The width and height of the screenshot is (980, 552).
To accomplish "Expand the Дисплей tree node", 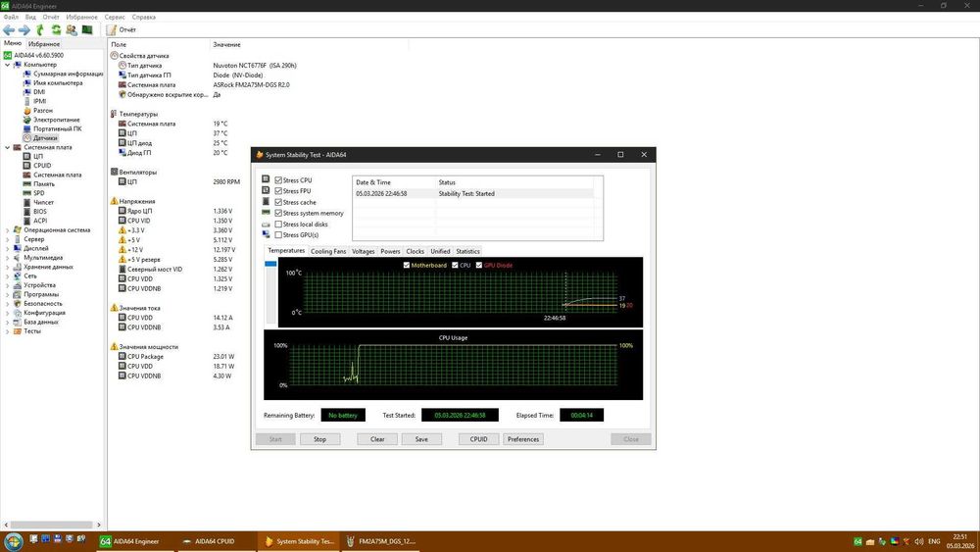I will click(x=8, y=248).
